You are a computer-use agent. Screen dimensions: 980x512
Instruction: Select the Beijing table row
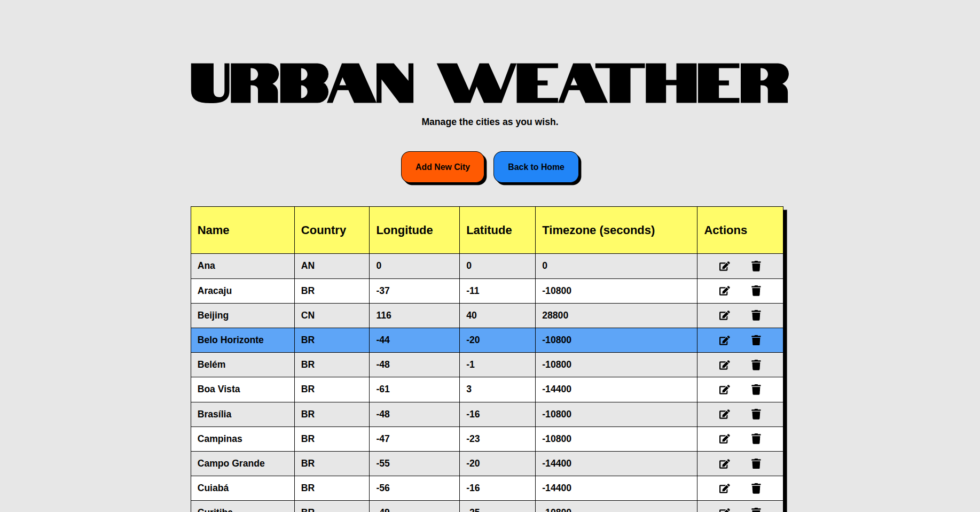(374, 315)
